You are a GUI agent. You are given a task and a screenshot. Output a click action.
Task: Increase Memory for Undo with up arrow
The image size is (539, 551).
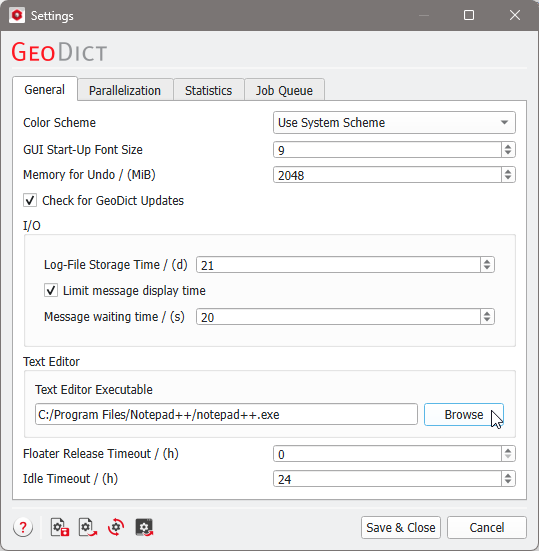click(x=508, y=171)
